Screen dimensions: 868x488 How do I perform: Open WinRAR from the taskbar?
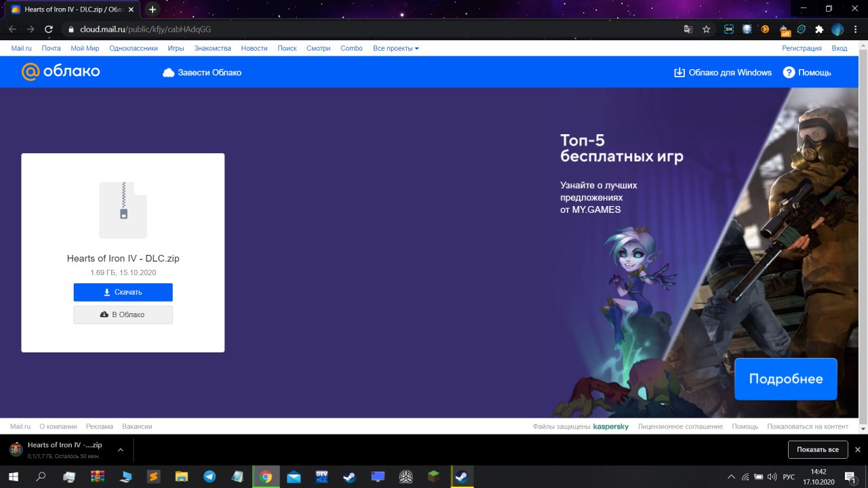(x=97, y=476)
